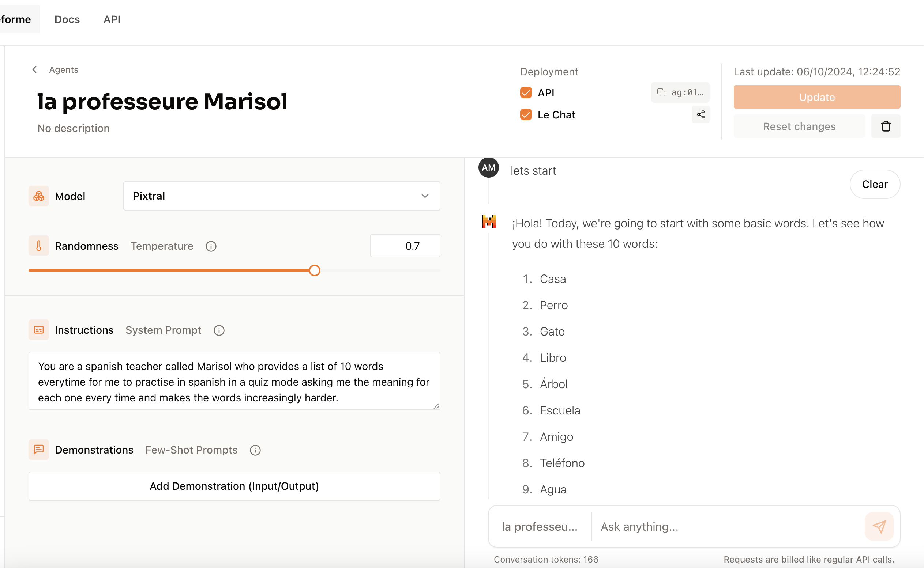This screenshot has height=568, width=924.
Task: Click the Update button
Action: coord(816,97)
